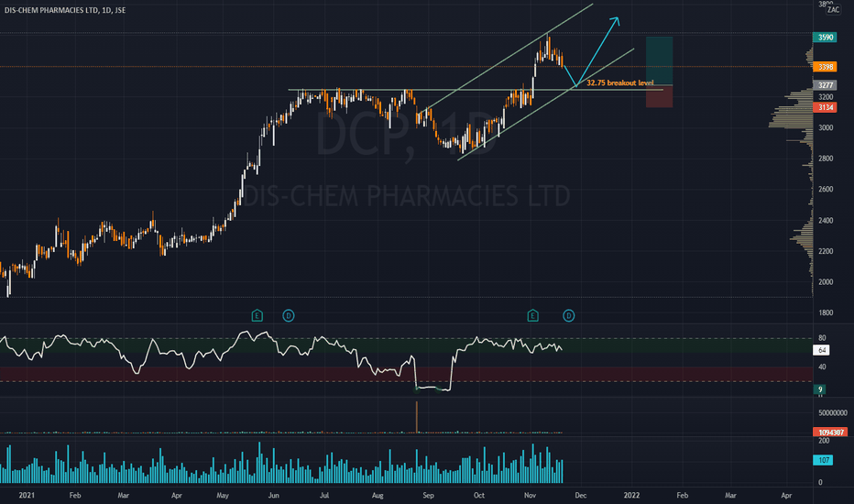The width and height of the screenshot is (854, 504).
Task: Click the Aug label on time axis
Action: (378, 495)
